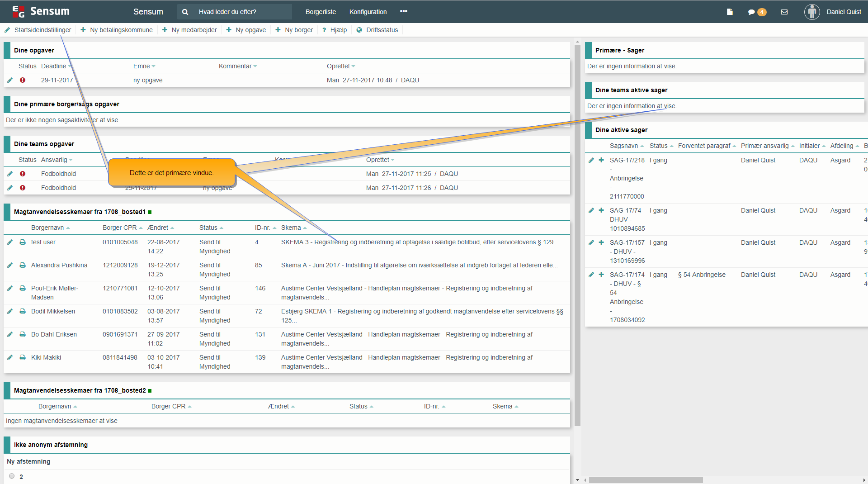Viewport: 868px width, 484px height.
Task: Edit the SAG-17/174 case pencil icon
Action: tap(591, 275)
